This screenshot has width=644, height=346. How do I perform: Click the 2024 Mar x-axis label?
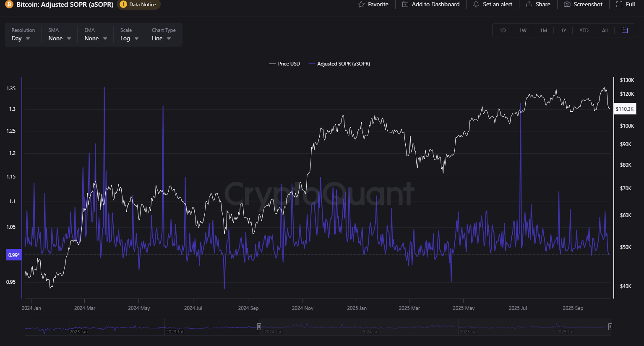tap(85, 308)
